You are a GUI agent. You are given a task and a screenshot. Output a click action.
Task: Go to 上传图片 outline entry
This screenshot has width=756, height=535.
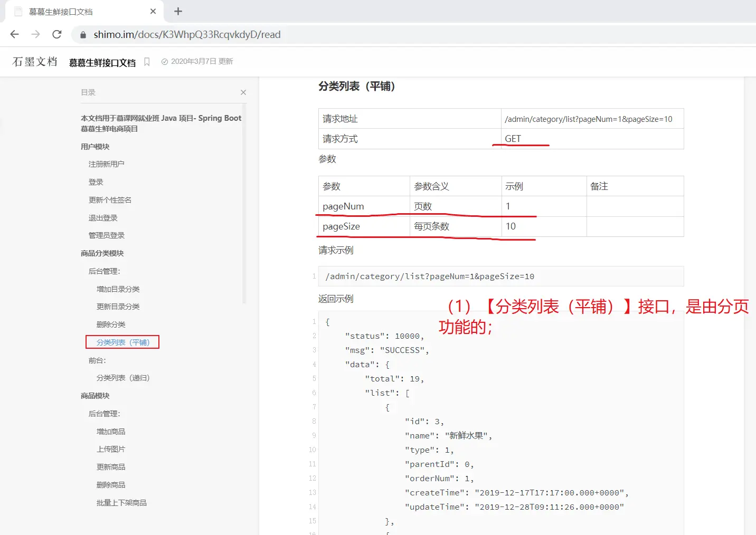(x=111, y=449)
